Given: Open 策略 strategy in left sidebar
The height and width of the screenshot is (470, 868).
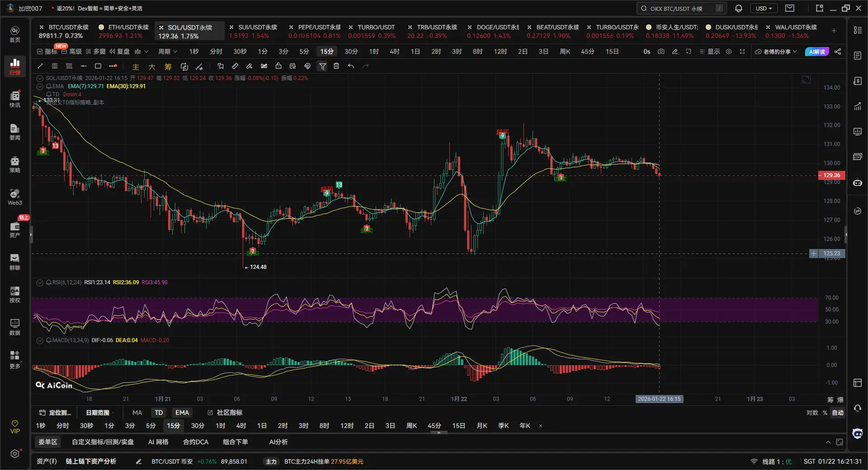Looking at the screenshot, I should [15, 164].
